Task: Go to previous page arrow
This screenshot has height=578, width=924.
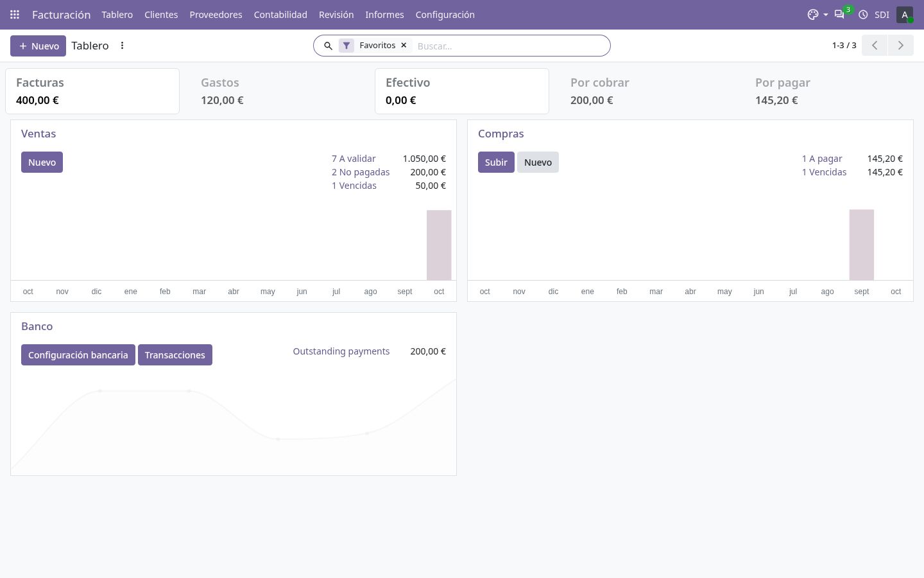Action: 875,45
